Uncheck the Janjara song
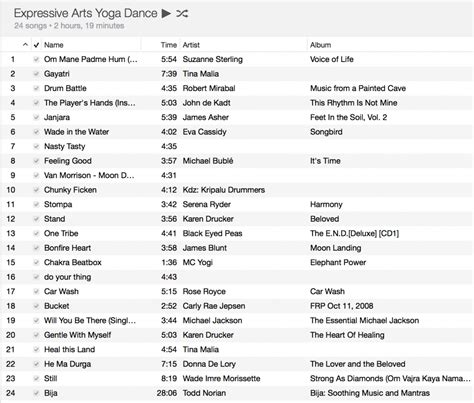This screenshot has height=403, width=474. 36,117
